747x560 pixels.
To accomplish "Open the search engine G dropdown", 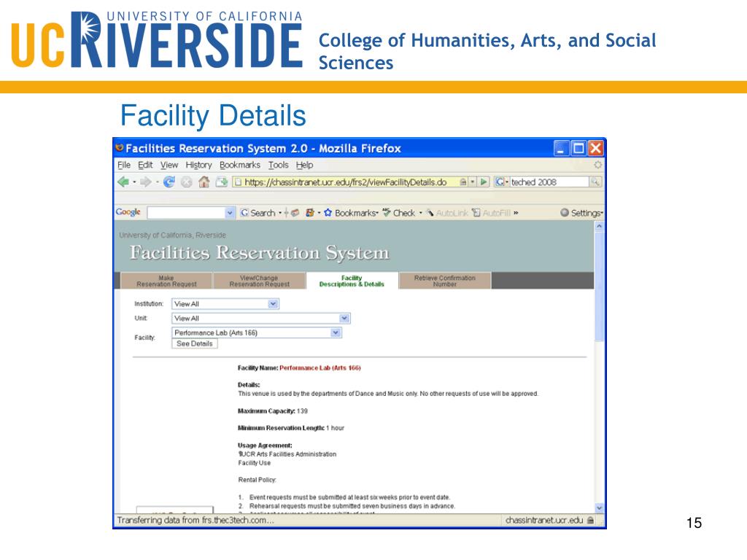I will click(500, 182).
